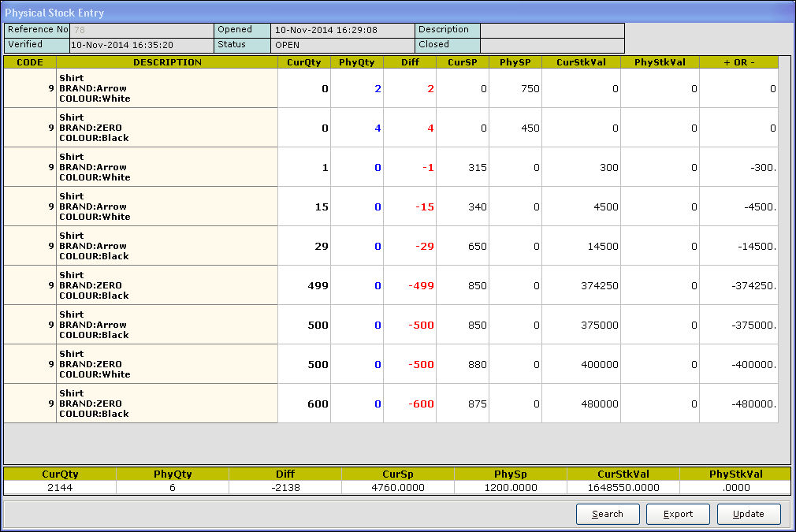
Task: Click CurStkVal value 400000
Action: pos(582,364)
